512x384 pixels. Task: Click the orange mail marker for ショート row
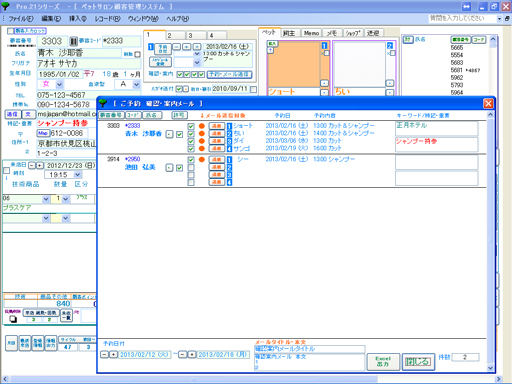202,126
